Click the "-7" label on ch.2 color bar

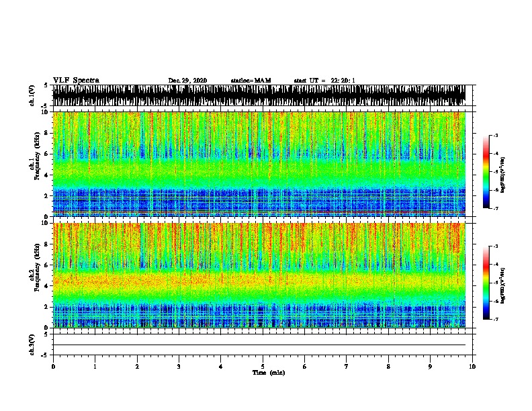pyautogui.click(x=495, y=319)
